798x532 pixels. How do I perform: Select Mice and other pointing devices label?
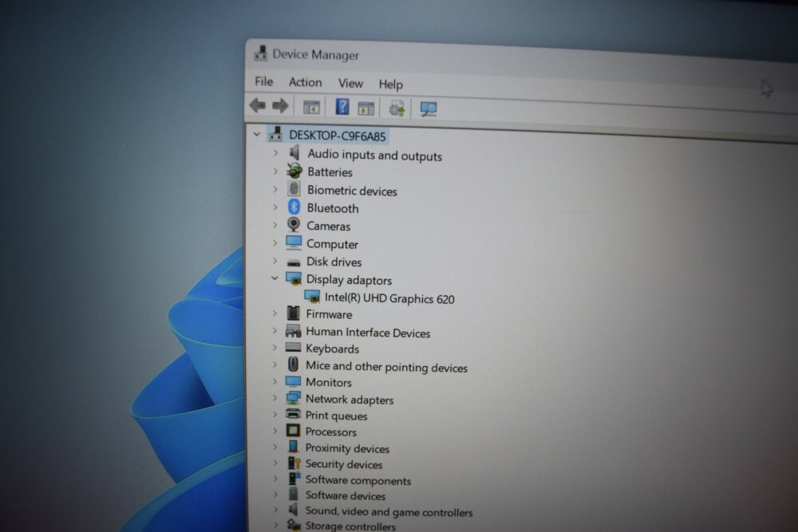pos(386,367)
